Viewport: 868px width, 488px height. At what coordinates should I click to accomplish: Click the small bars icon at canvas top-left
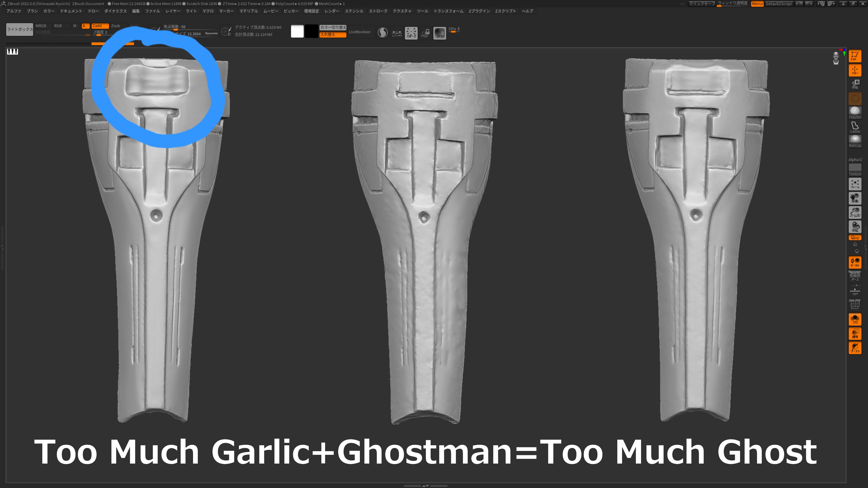click(x=12, y=52)
